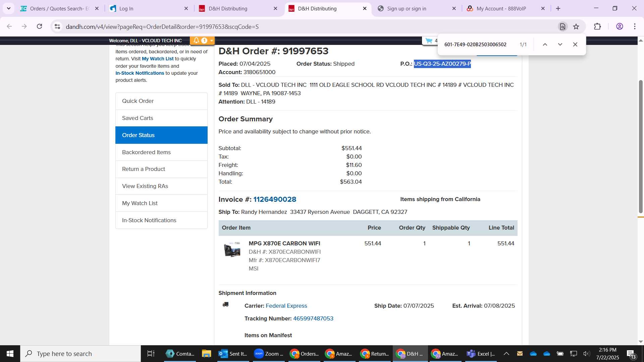The height and width of the screenshot is (362, 644).
Task: Click the taskbar search box
Action: [80, 354]
